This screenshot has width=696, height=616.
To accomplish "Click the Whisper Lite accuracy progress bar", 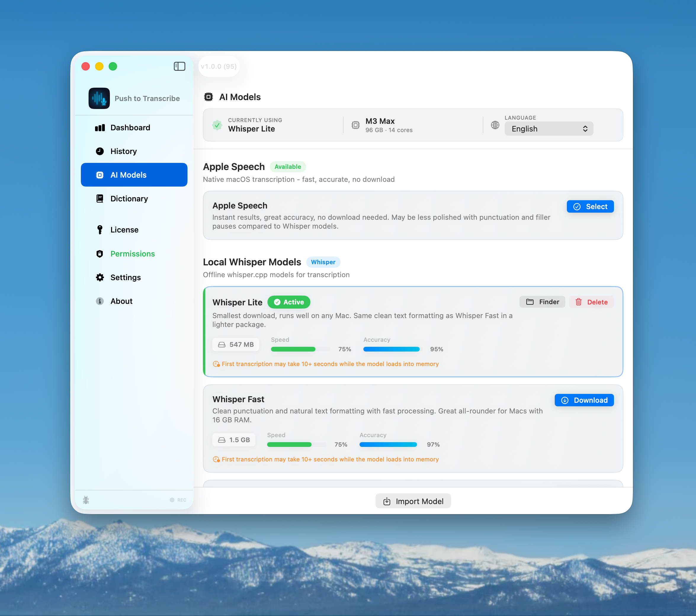I will (391, 349).
